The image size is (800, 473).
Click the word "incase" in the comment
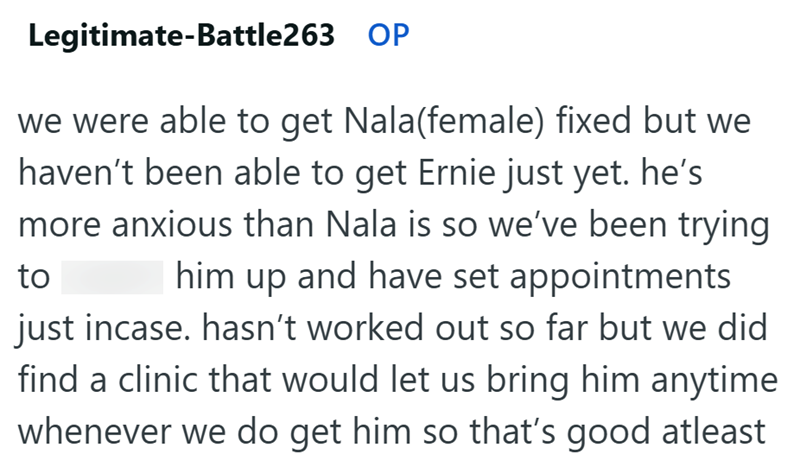(x=130, y=326)
